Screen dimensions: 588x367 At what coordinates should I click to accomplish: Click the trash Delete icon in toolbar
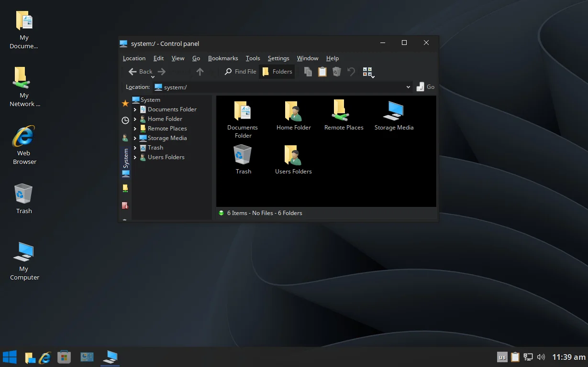click(x=336, y=71)
